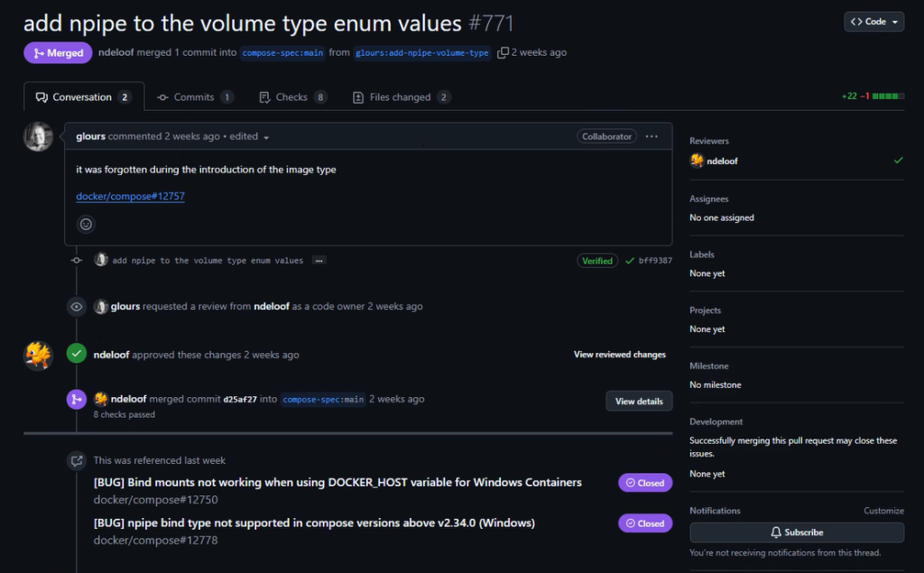
Task: Open docker/compose#12757 link
Action: point(131,196)
